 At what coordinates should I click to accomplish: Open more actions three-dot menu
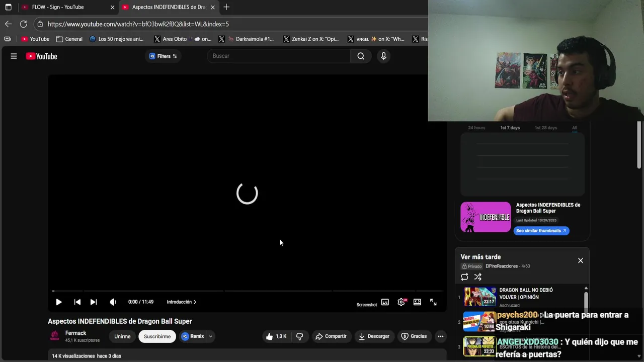(x=440, y=336)
